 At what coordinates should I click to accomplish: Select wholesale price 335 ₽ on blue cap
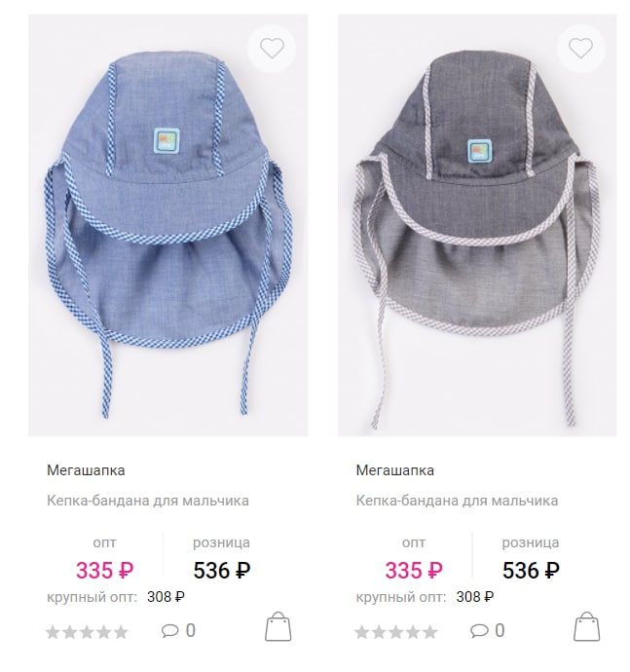pos(104,571)
